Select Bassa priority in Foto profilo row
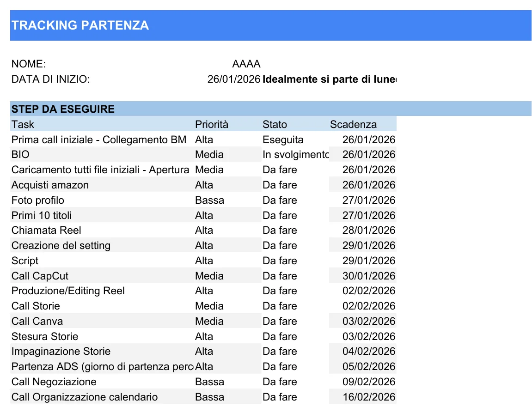The height and width of the screenshot is (413, 532). (227, 200)
